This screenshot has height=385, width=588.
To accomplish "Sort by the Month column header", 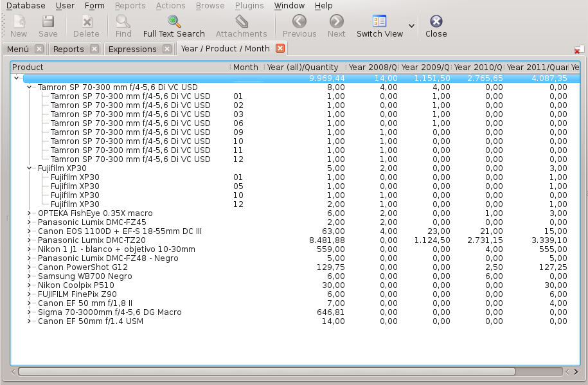I will coord(247,67).
